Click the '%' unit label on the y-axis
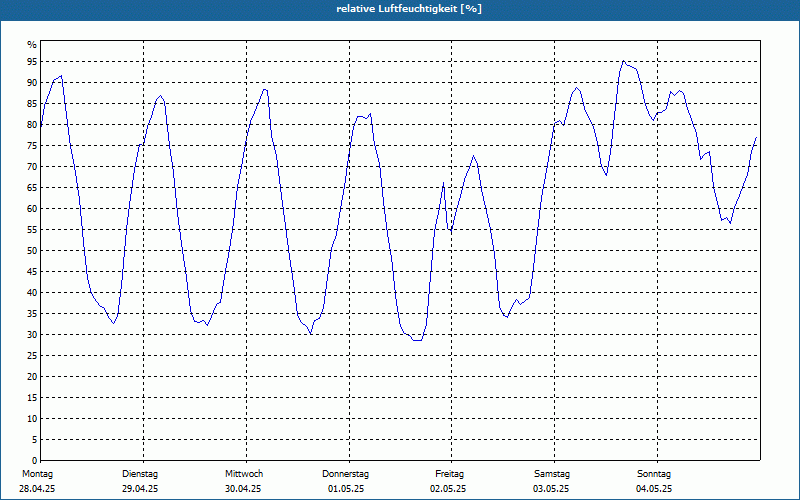 tap(32, 45)
